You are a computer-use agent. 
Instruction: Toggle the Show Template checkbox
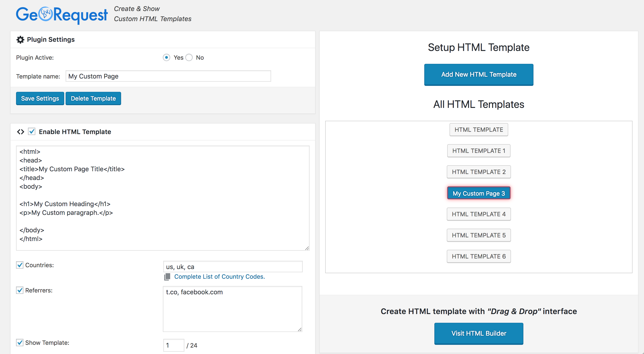point(20,343)
